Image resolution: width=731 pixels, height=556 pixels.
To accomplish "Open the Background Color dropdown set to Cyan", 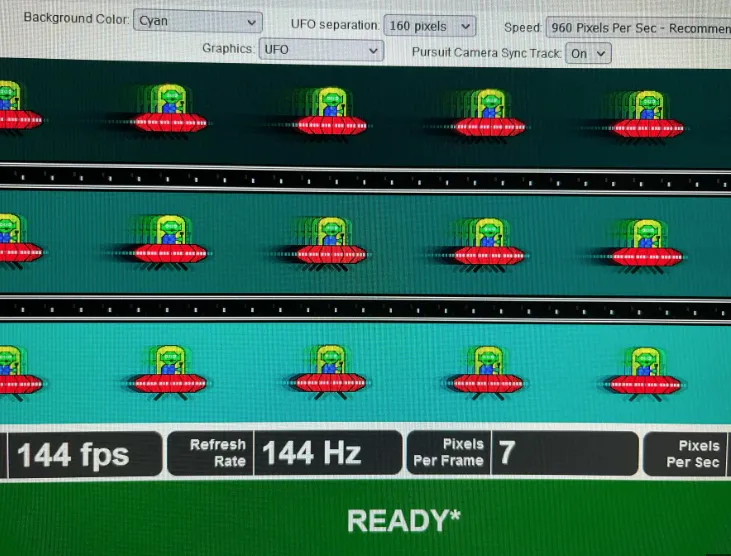I will pyautogui.click(x=197, y=22).
